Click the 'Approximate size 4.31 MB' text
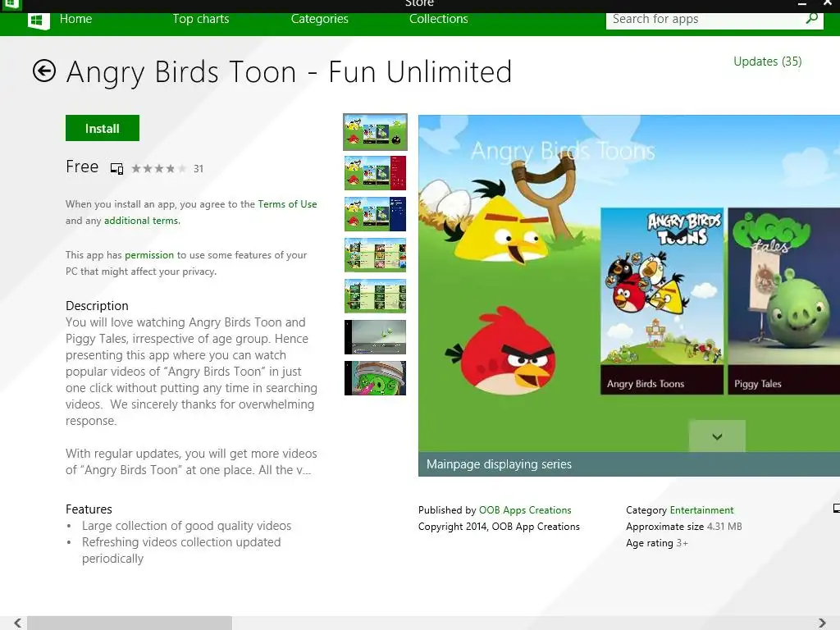This screenshot has height=630, width=840. (x=684, y=527)
